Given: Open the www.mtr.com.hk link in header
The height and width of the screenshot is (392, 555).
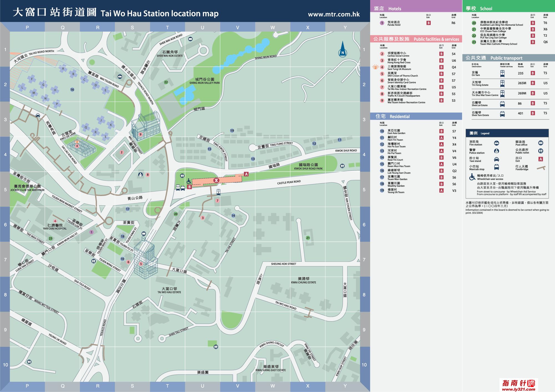Looking at the screenshot, I should pos(334,14).
